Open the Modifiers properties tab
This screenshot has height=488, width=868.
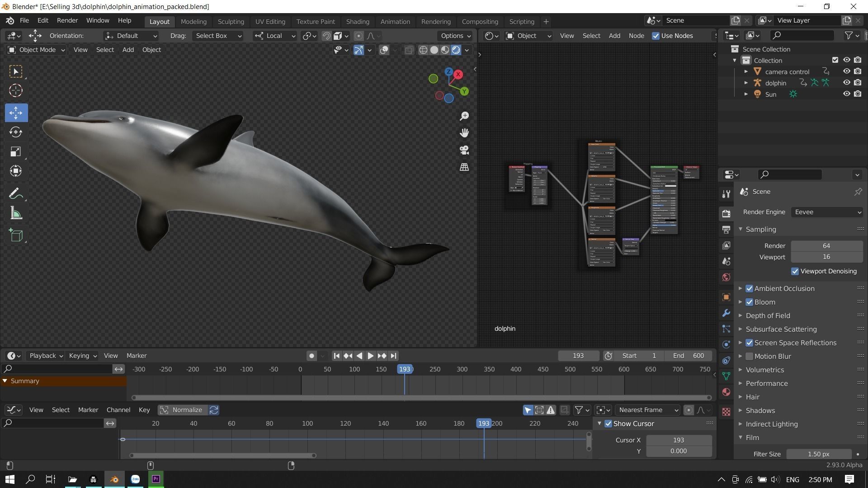(x=726, y=313)
